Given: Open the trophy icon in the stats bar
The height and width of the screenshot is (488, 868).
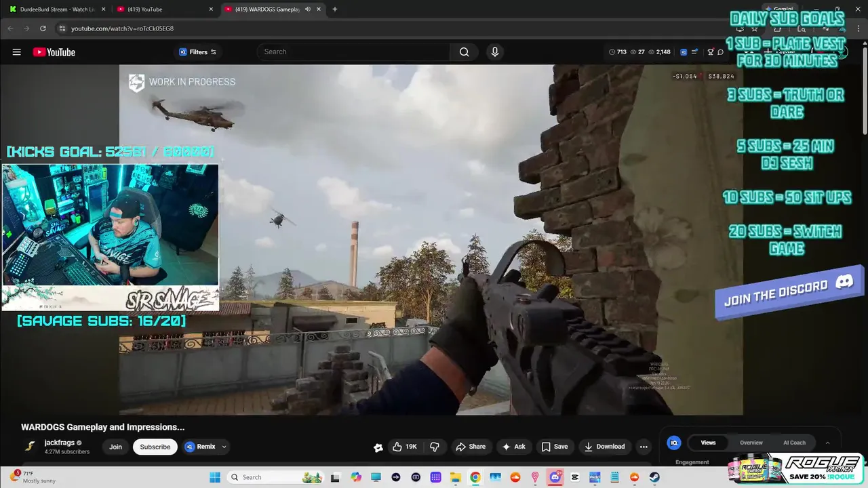Looking at the screenshot, I should tap(711, 52).
